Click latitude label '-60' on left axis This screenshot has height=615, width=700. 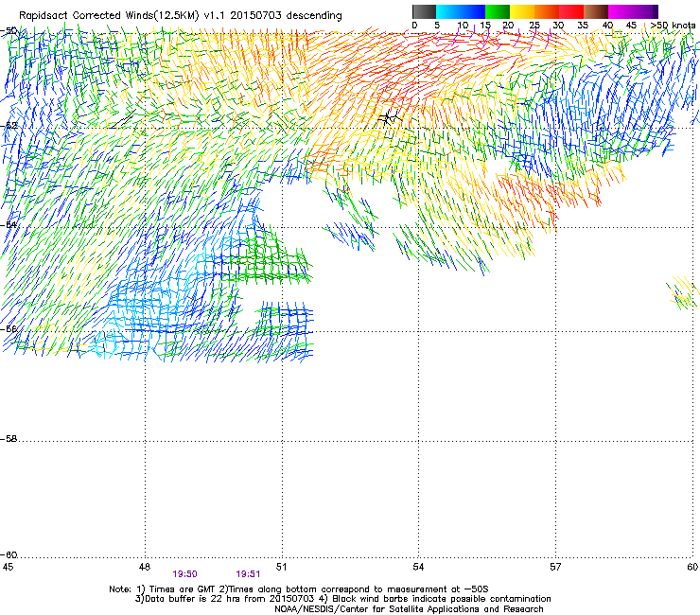pos(9,554)
